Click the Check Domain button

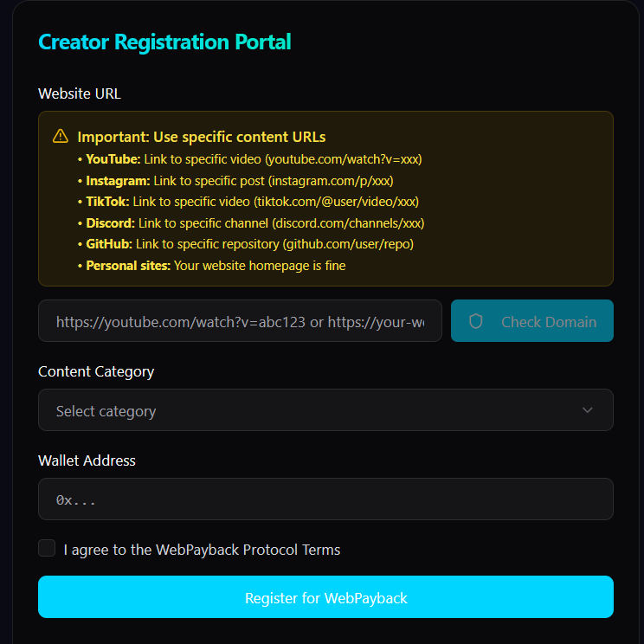tap(531, 321)
